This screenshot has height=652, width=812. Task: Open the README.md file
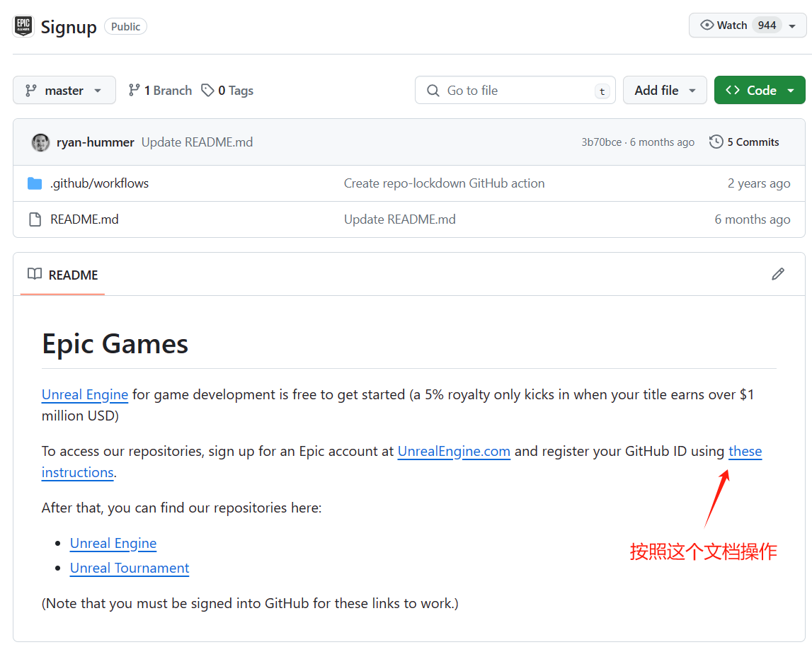point(84,219)
